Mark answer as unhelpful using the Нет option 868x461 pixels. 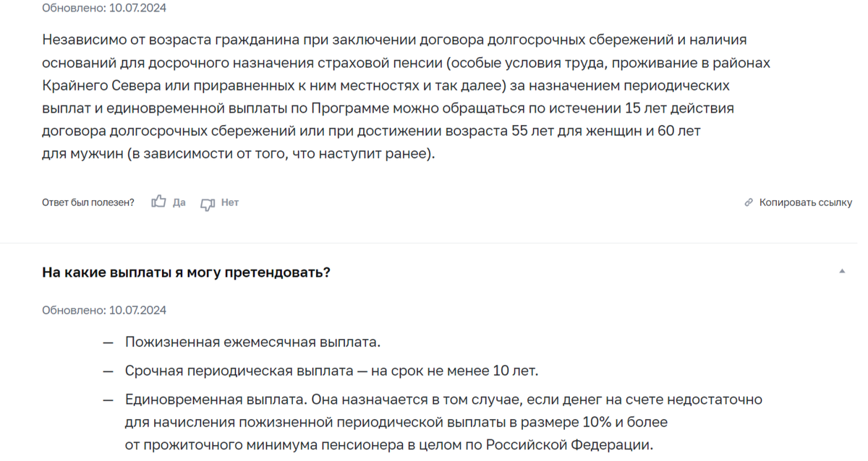(x=229, y=202)
